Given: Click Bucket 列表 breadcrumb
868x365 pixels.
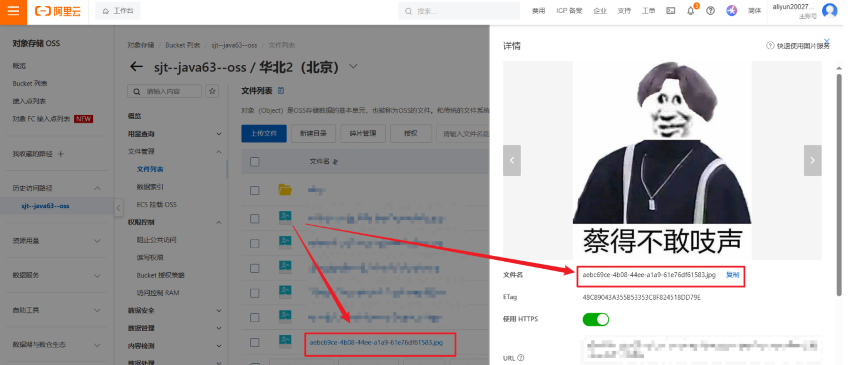Looking at the screenshot, I should 183,45.
